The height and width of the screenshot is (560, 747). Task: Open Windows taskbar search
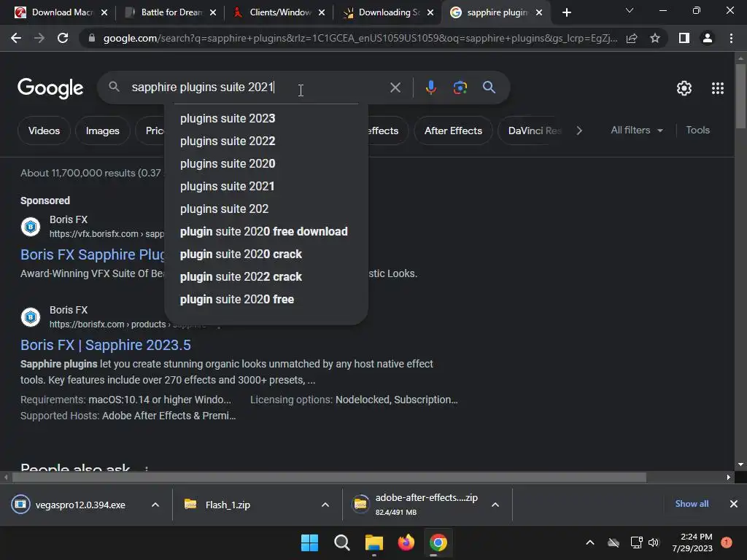click(341, 542)
